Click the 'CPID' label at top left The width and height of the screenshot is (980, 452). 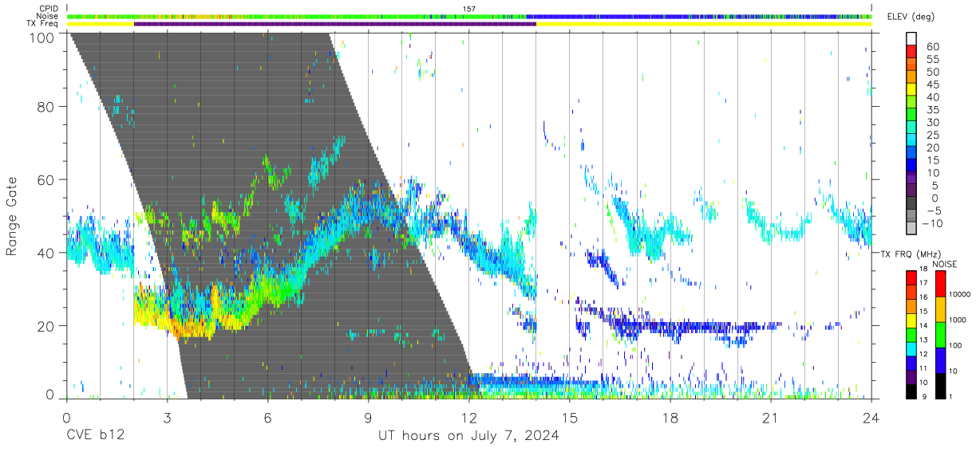[49, 8]
